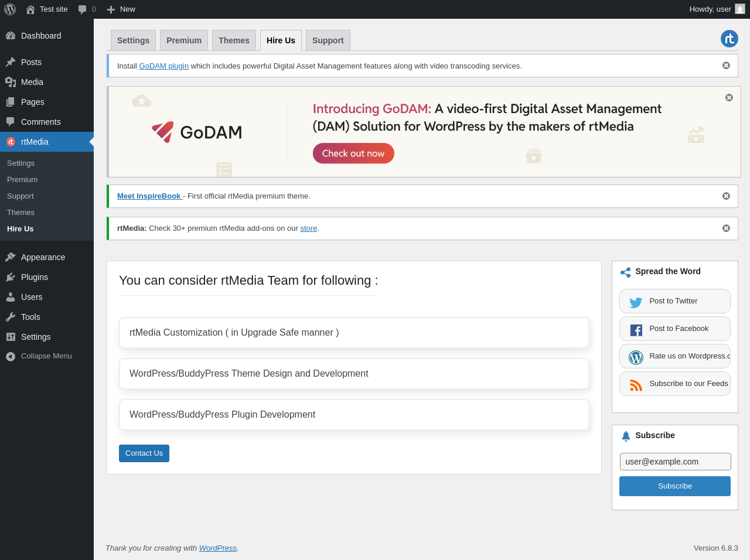Click Post to Twitter text
Screen dimensions: 750x560
point(673,301)
